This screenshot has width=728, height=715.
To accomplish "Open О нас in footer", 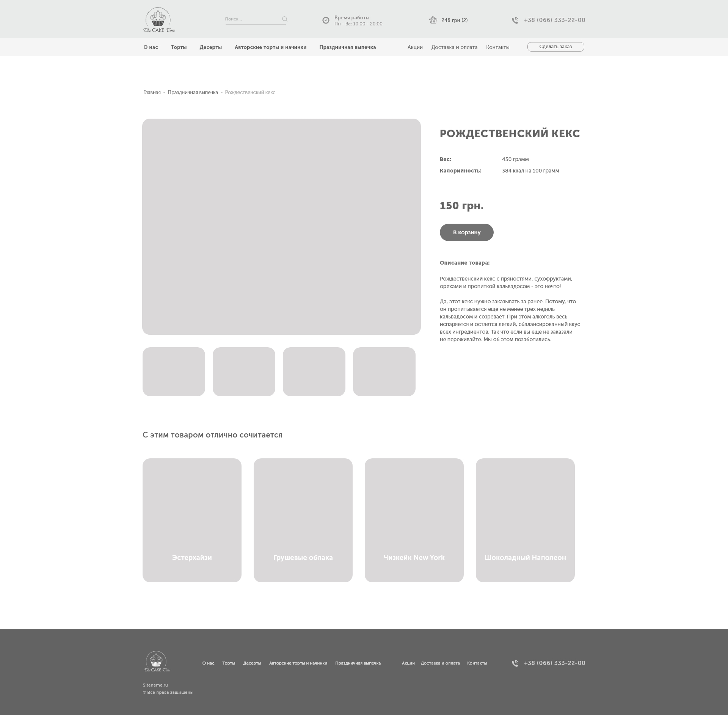I will pyautogui.click(x=208, y=663).
